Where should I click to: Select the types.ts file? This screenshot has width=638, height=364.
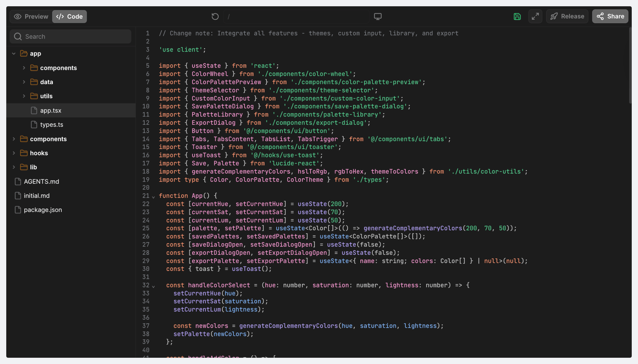(x=51, y=125)
